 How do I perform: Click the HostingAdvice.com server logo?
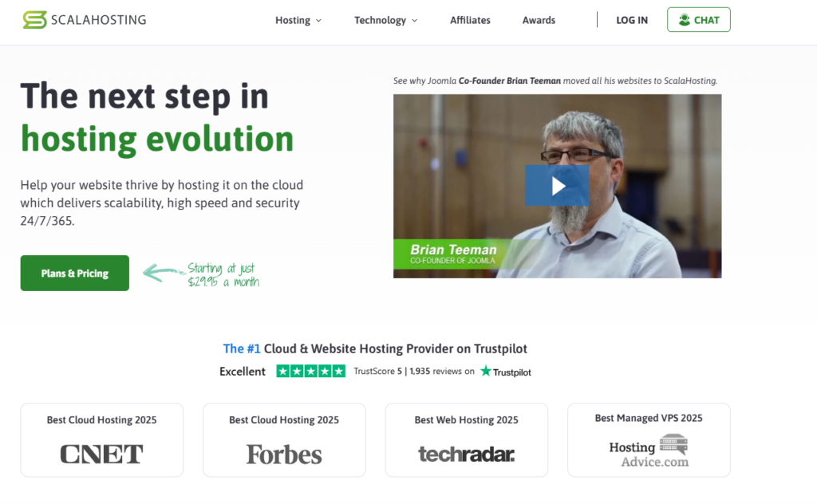coord(673,444)
